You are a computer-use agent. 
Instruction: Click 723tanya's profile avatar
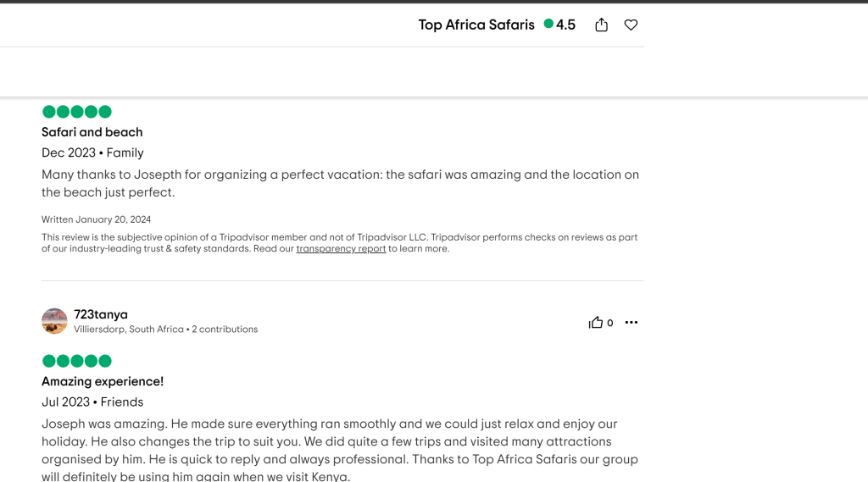54,321
